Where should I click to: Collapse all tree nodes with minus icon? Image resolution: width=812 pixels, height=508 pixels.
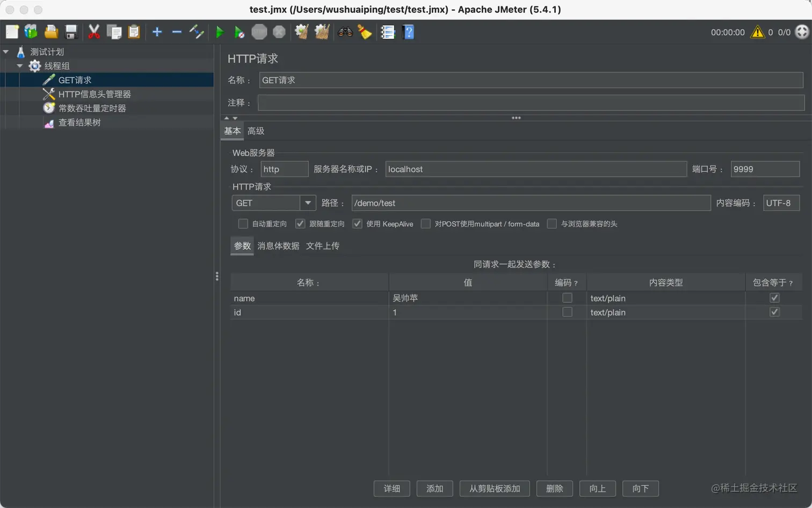(177, 32)
